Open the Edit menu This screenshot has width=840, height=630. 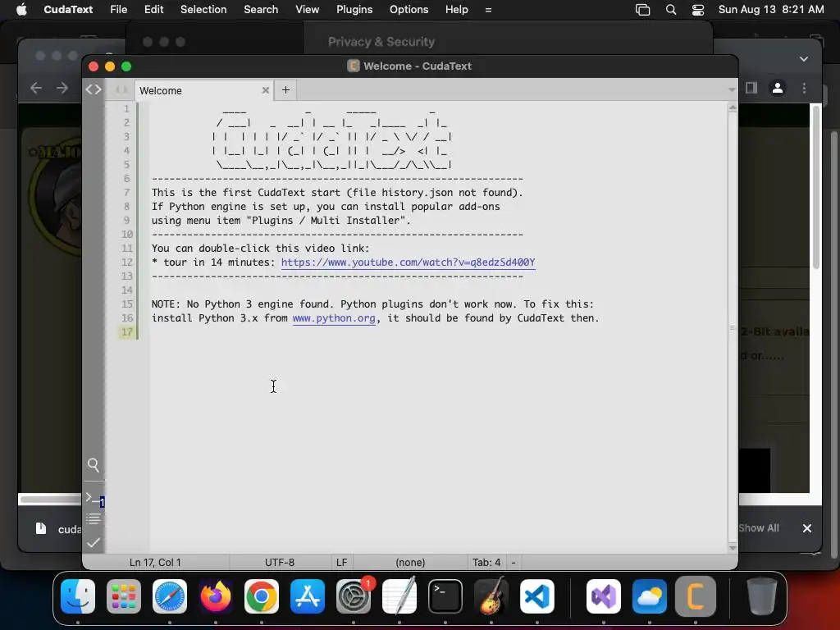tap(153, 10)
